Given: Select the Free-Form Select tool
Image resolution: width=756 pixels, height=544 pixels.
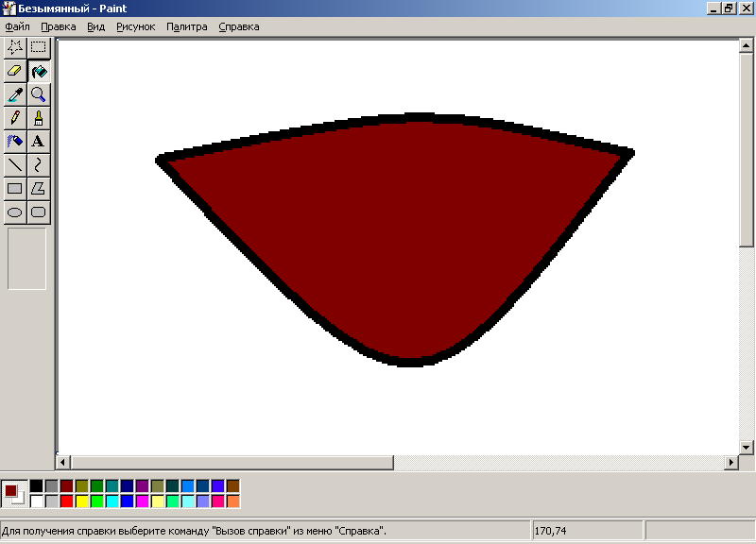Looking at the screenshot, I should pyautogui.click(x=15, y=47).
